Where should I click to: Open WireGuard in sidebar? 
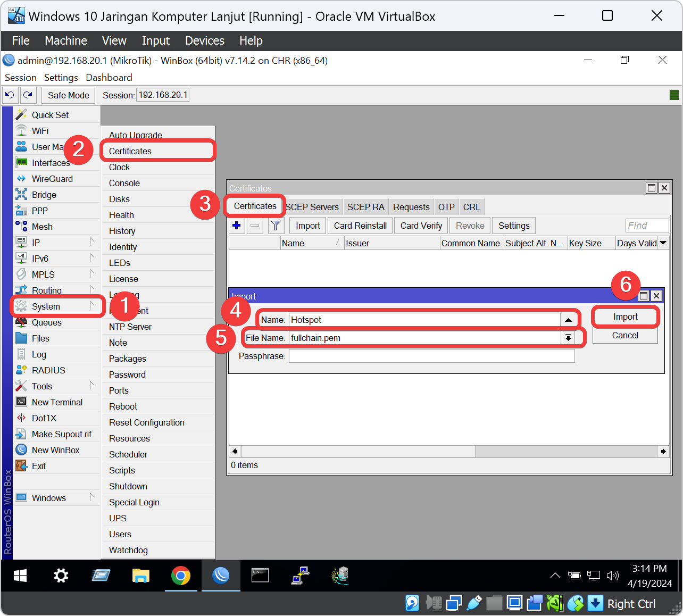(52, 179)
